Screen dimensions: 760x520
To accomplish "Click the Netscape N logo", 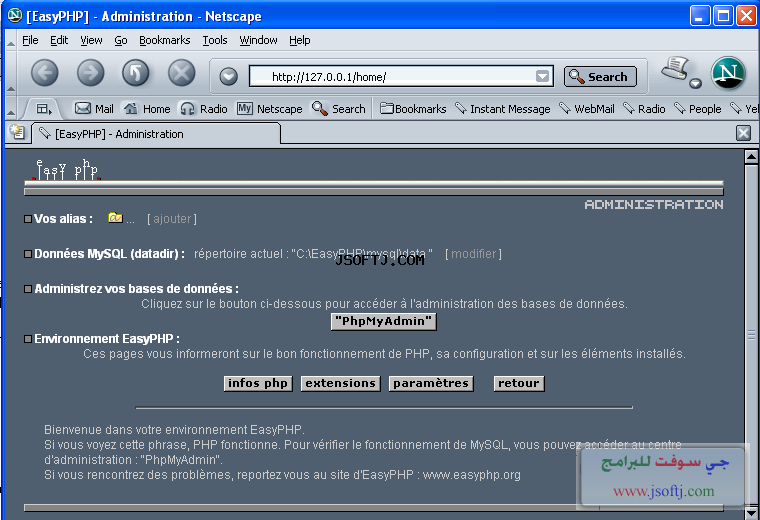I will [728, 73].
